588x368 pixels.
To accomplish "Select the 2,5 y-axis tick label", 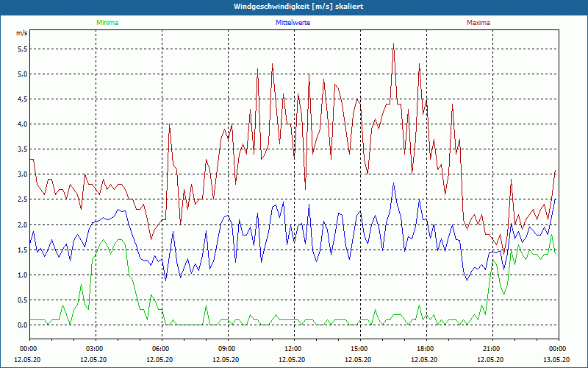I will tap(22, 200).
